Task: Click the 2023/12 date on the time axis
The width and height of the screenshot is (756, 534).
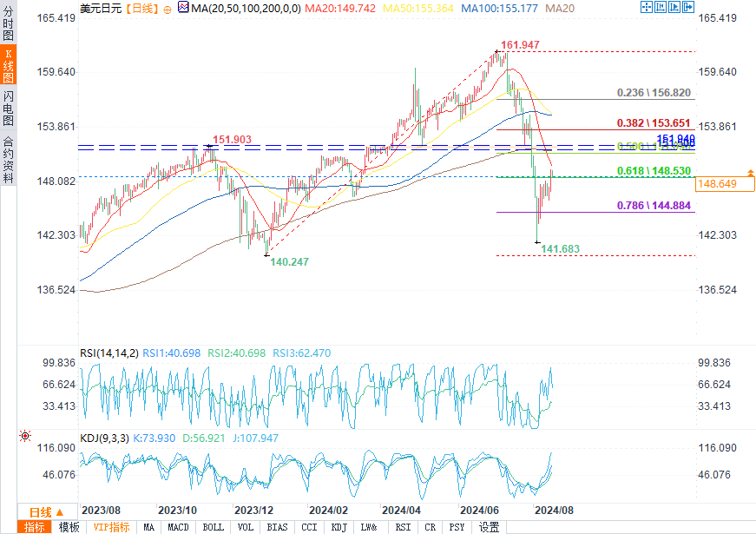Action: [253, 511]
